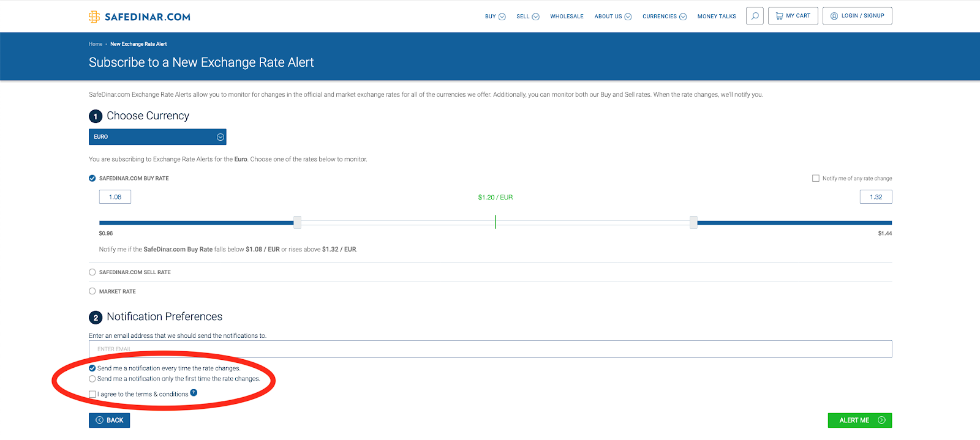Click the SafeDinar.com logo

140,17
